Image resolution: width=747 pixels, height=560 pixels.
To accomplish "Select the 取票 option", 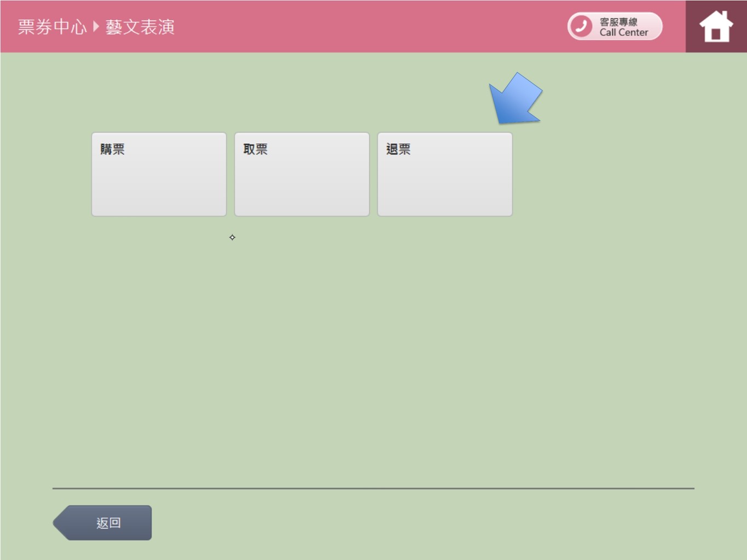I will coord(302,174).
